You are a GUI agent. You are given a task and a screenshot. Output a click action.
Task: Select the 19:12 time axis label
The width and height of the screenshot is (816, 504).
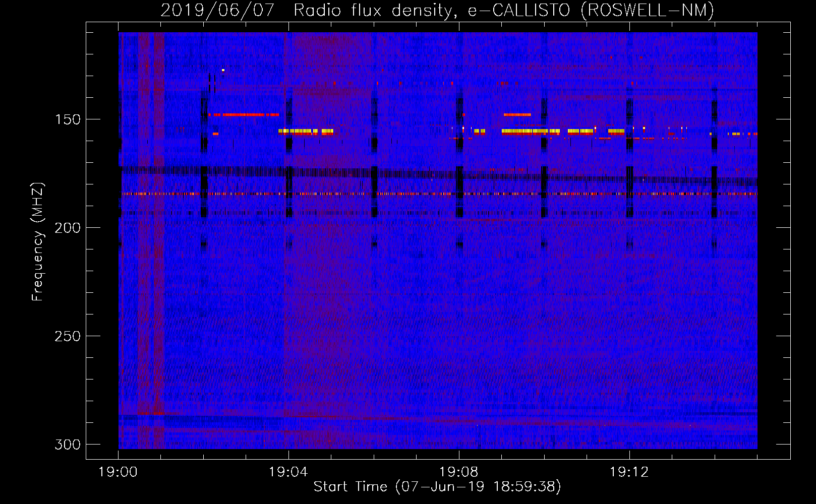pyautogui.click(x=629, y=472)
